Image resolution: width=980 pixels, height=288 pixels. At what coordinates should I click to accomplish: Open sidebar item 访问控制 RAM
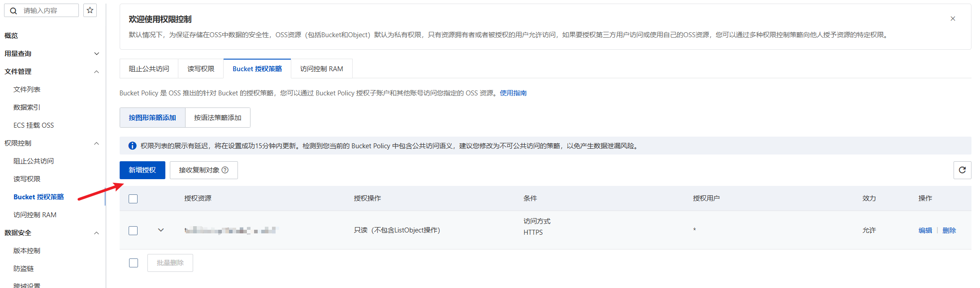[35, 215]
